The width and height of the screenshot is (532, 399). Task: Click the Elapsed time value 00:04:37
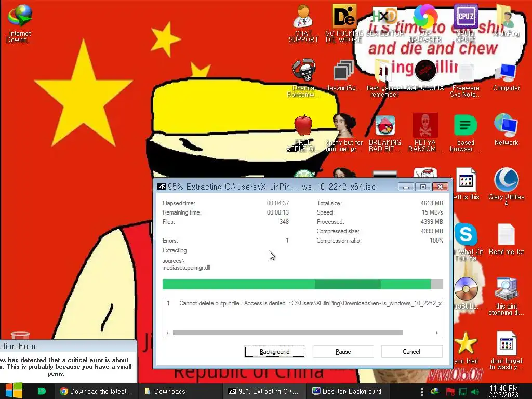[x=278, y=203]
